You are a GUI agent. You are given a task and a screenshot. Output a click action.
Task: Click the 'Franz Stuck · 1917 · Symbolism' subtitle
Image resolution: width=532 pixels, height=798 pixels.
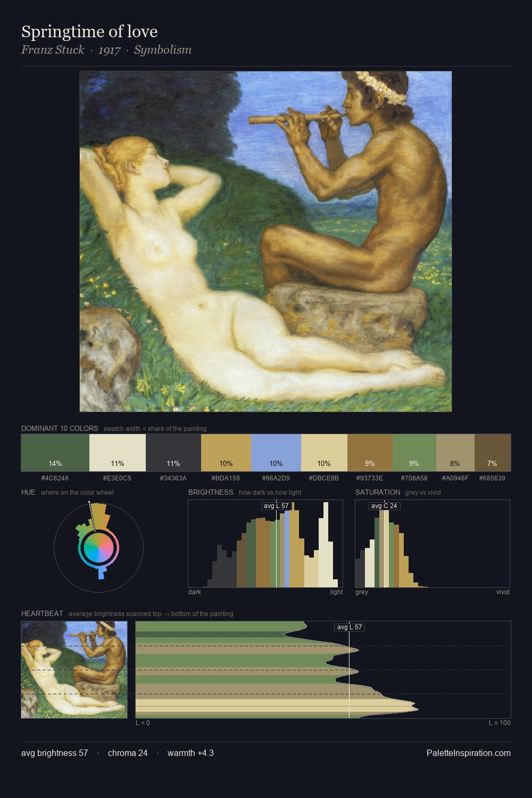point(106,50)
